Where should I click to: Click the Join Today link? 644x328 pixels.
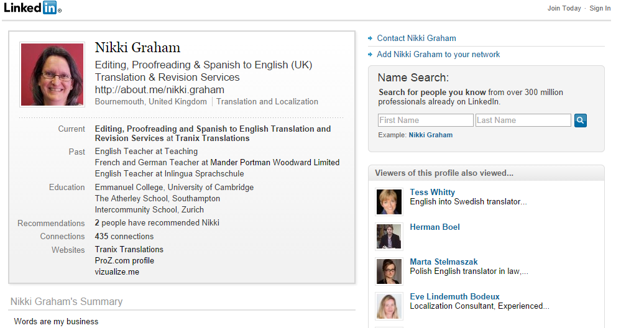[x=564, y=8]
